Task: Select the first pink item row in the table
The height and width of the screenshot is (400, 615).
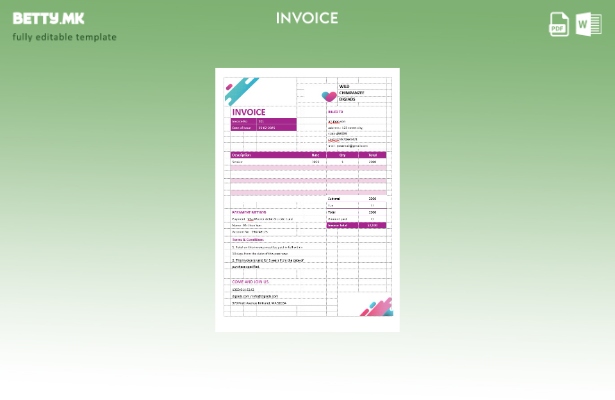Action: (x=308, y=168)
